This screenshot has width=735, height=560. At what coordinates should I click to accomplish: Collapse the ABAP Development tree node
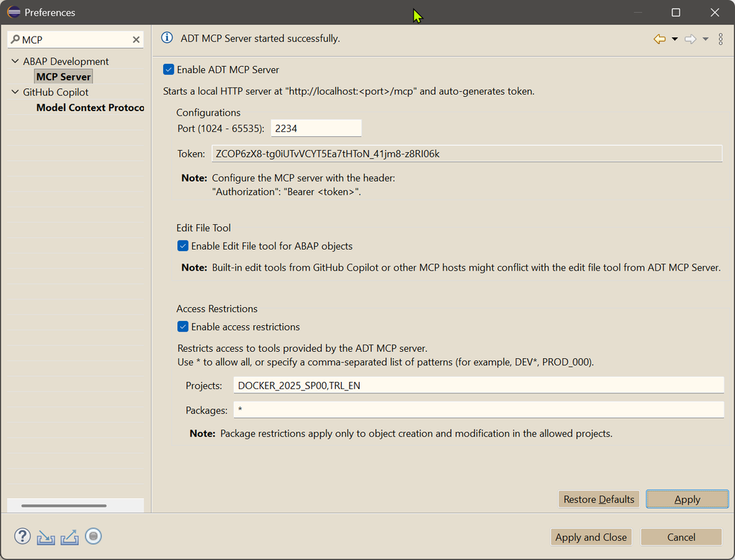point(15,61)
